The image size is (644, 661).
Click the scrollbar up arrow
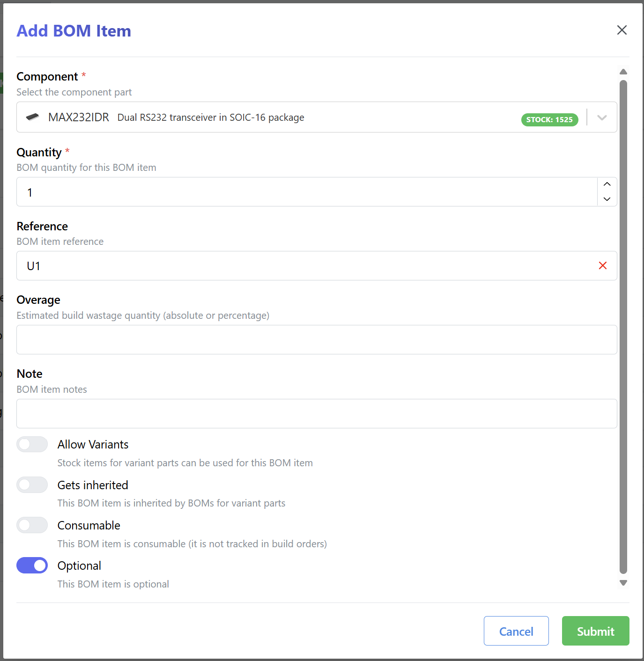623,71
